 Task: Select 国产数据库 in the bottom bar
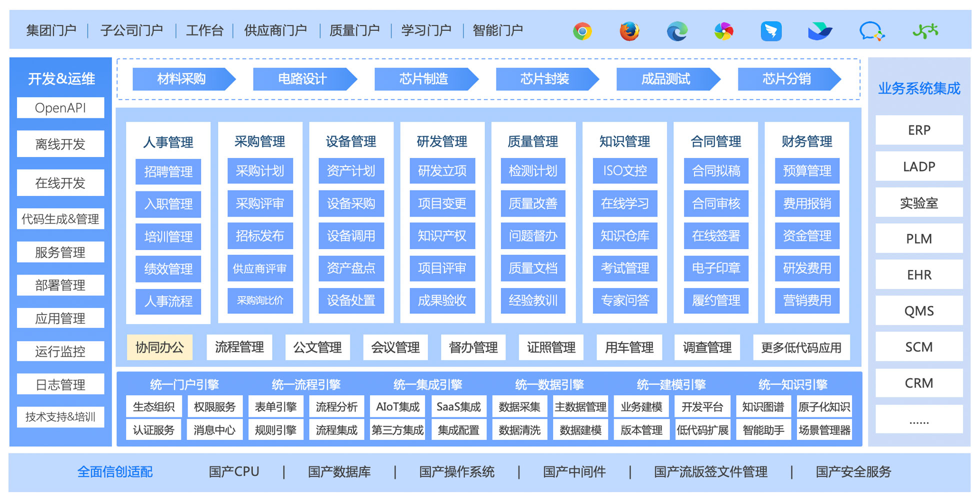click(339, 472)
